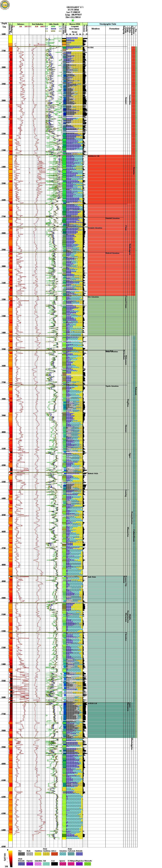Image resolution: width=162 pixels, height=868 pixels.
Task: Click the B STNC marker label
Action: [x=91, y=48]
